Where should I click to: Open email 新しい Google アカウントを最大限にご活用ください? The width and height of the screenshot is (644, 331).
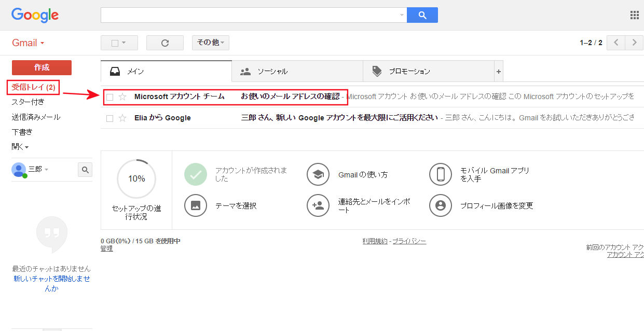339,118
